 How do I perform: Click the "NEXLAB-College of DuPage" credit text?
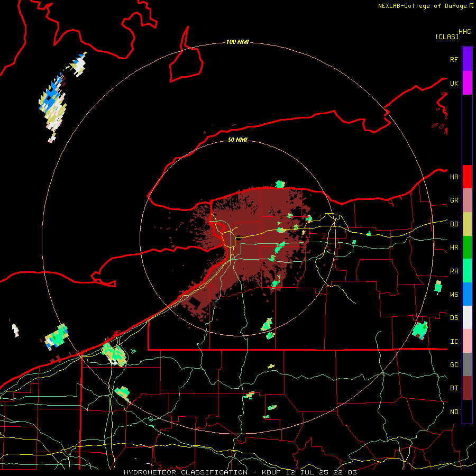click(422, 6)
